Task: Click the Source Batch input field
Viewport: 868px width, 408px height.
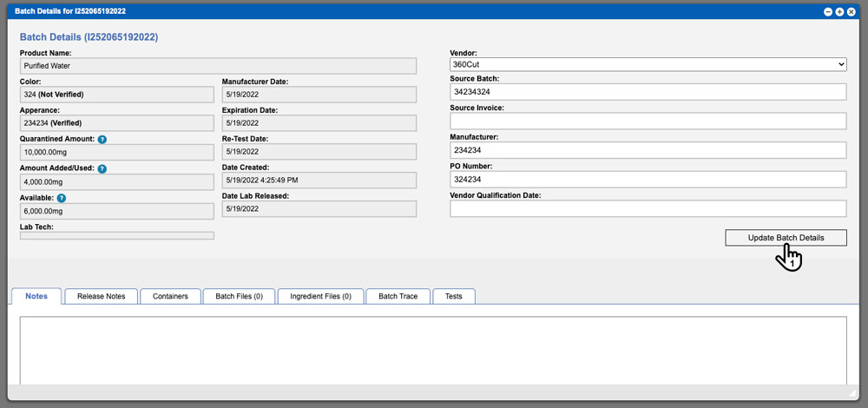Action: (x=648, y=92)
